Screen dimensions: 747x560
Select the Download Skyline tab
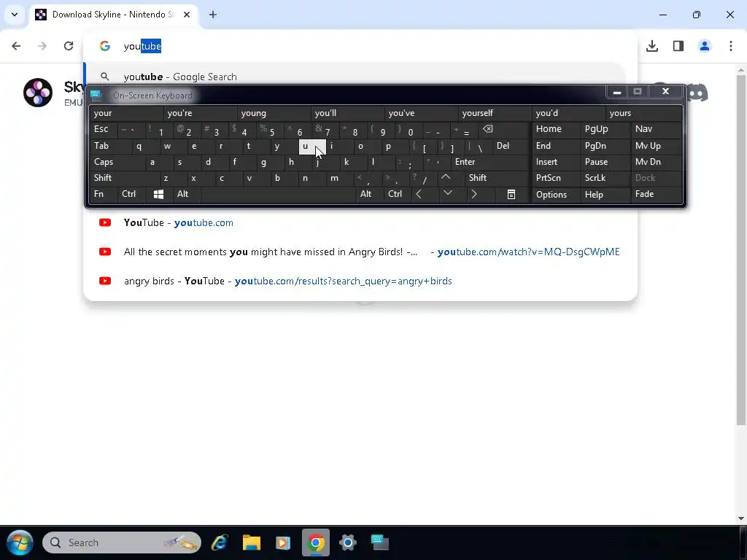[x=115, y=15]
